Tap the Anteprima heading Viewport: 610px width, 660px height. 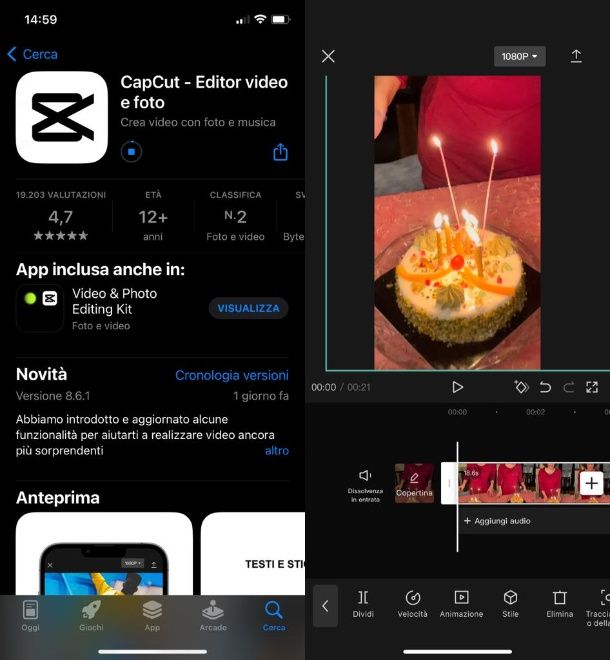click(x=58, y=498)
